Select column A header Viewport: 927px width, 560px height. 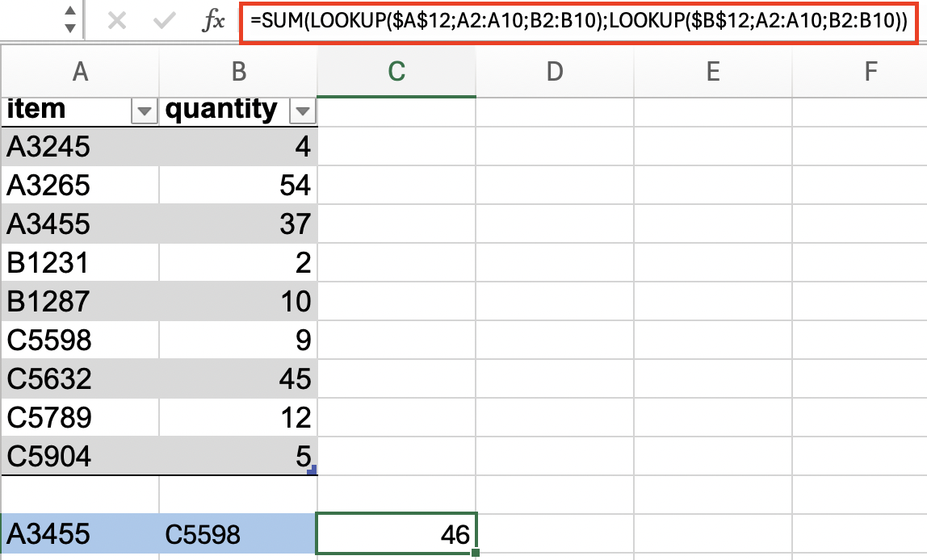point(81,72)
